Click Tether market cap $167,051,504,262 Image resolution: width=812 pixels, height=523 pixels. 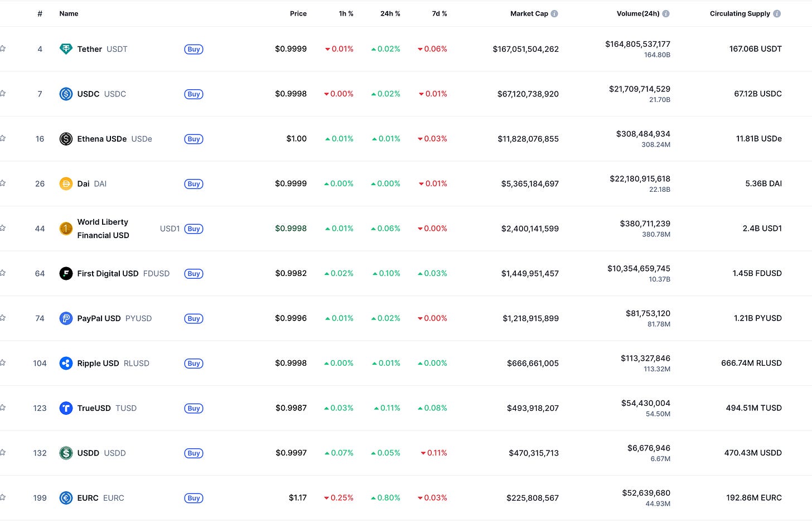click(x=525, y=49)
